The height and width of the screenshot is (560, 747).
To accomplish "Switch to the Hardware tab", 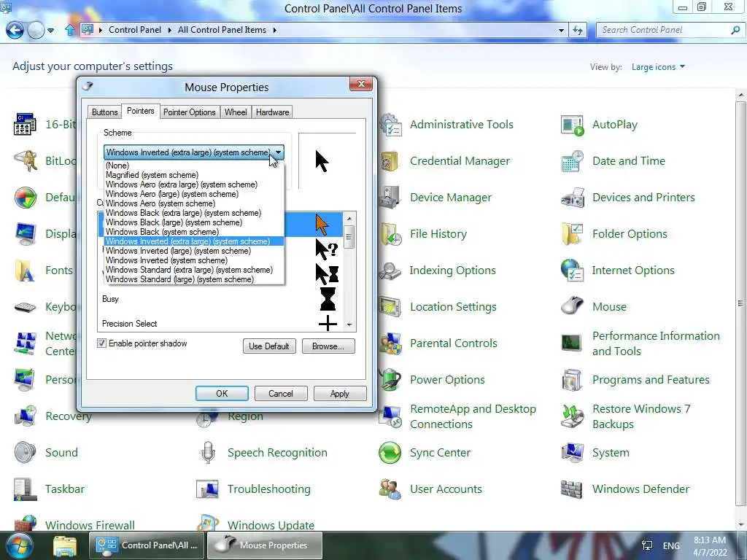I will coord(273,112).
